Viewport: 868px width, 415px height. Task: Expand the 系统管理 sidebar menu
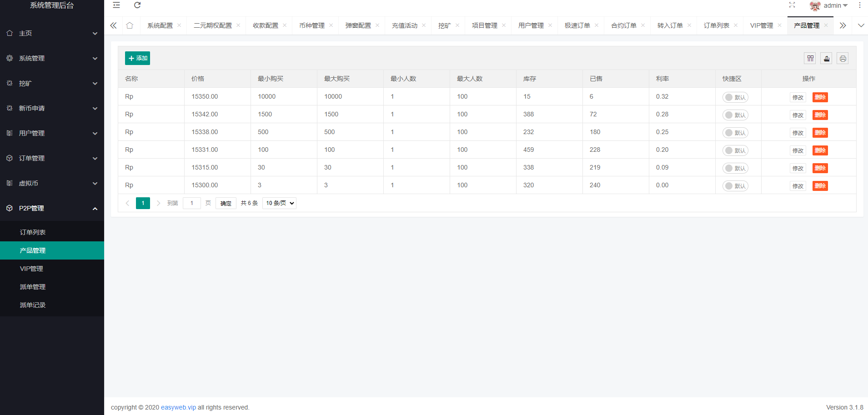tap(52, 58)
